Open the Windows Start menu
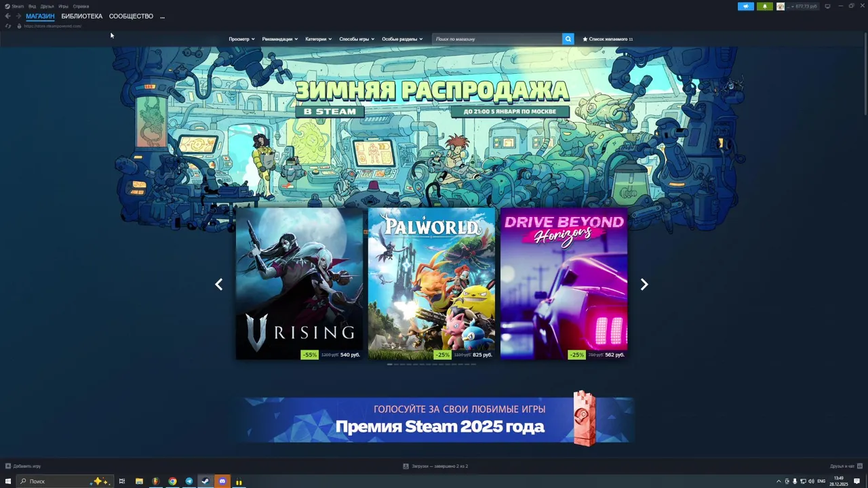Screen dimensions: 868x488 coord(8,481)
